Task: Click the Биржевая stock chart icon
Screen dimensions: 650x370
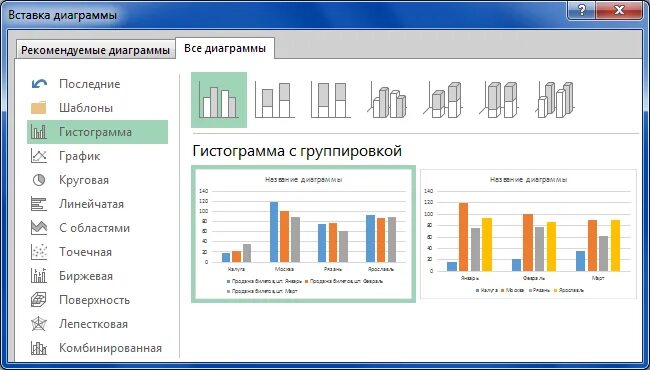Action: point(39,276)
